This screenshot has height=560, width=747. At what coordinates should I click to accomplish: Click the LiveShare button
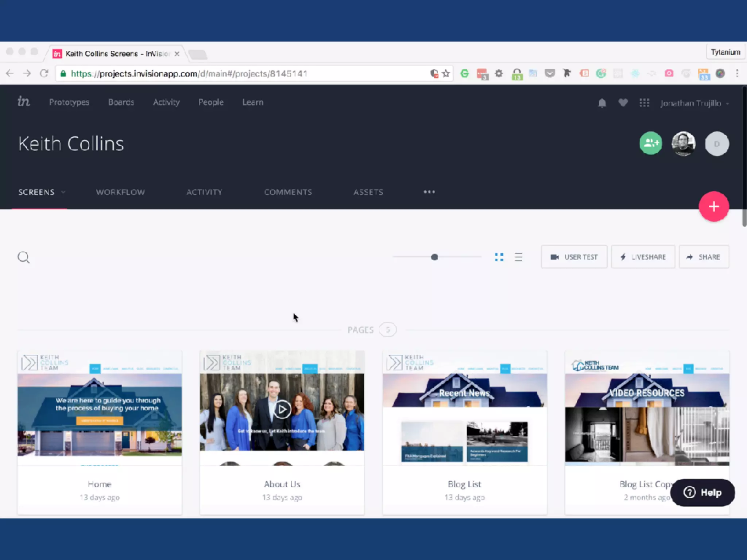[643, 257]
